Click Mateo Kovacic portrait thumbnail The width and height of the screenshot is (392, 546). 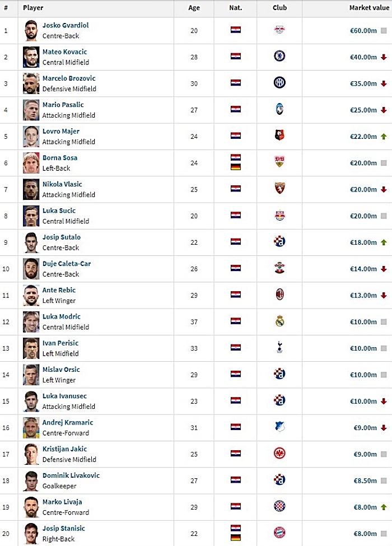[31, 57]
